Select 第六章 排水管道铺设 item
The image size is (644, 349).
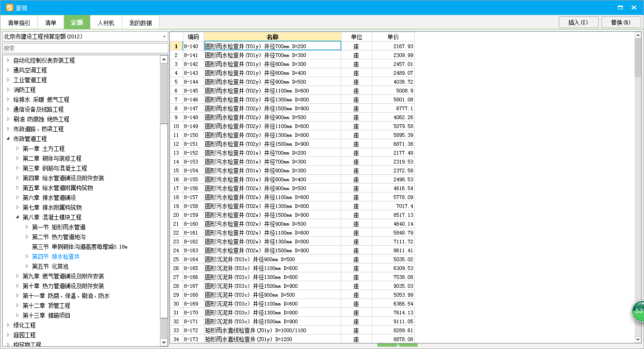click(x=49, y=198)
